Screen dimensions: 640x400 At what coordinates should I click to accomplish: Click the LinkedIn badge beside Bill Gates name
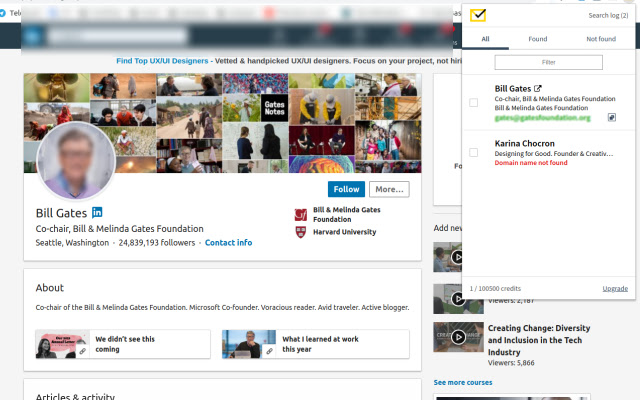point(97,212)
